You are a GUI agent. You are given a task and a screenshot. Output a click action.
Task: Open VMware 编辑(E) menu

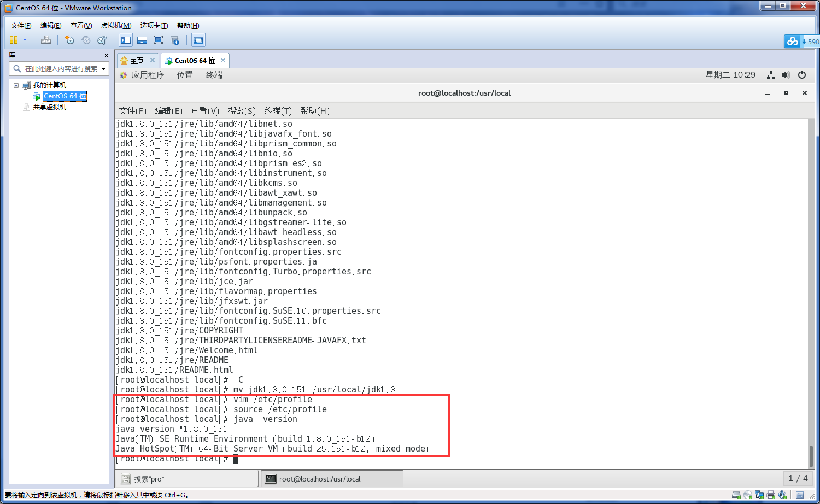(x=51, y=26)
